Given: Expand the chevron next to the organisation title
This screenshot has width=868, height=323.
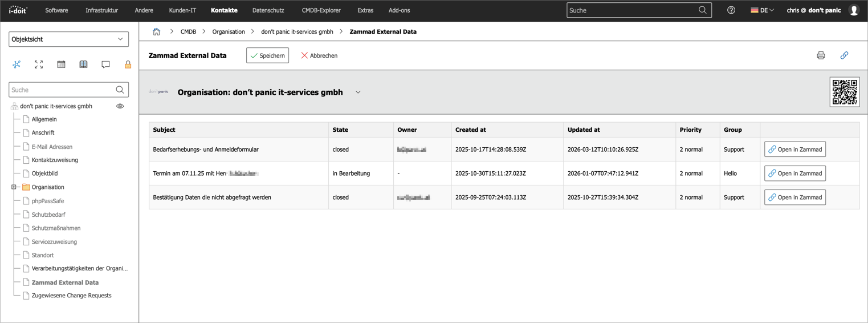Looking at the screenshot, I should click(358, 92).
